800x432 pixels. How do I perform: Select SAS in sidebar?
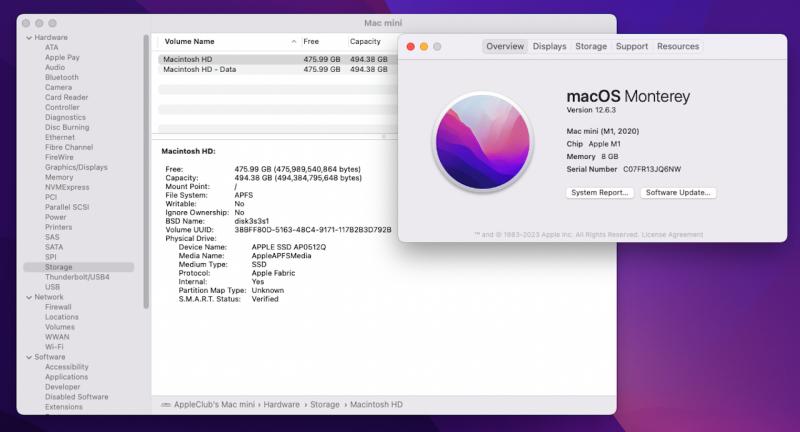pos(52,237)
